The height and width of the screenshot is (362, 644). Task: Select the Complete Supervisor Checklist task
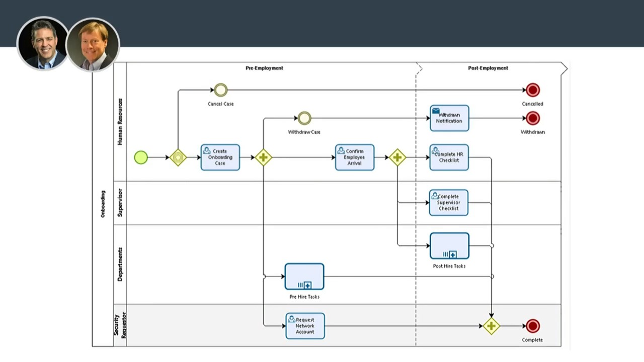(448, 203)
